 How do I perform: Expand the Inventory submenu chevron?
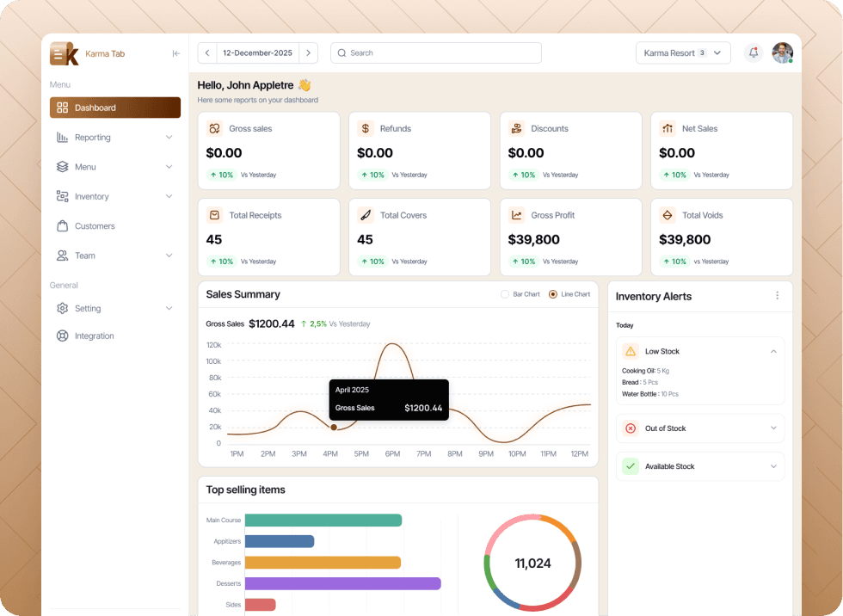[x=169, y=196]
